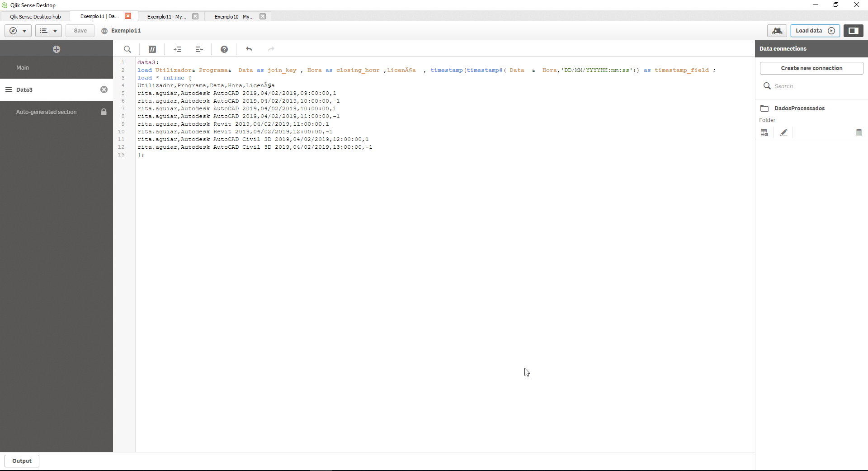
Task: Outdent the selected script lines
Action: click(x=199, y=49)
